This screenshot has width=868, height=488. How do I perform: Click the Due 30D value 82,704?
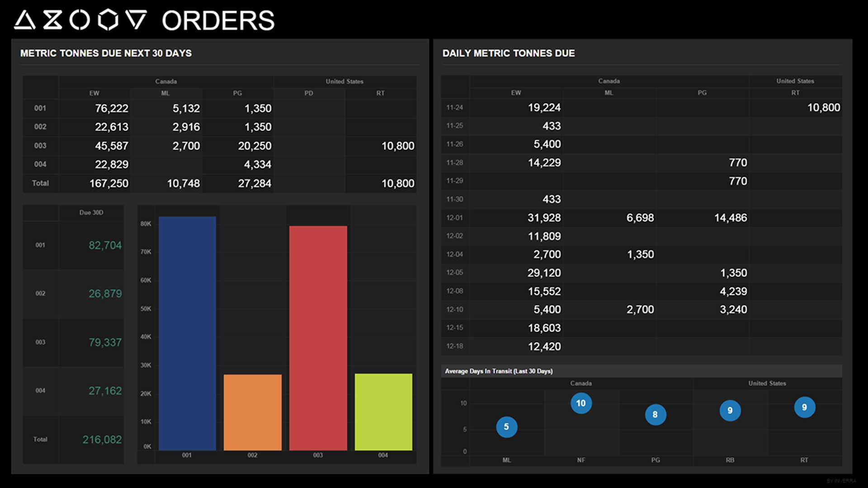point(105,245)
